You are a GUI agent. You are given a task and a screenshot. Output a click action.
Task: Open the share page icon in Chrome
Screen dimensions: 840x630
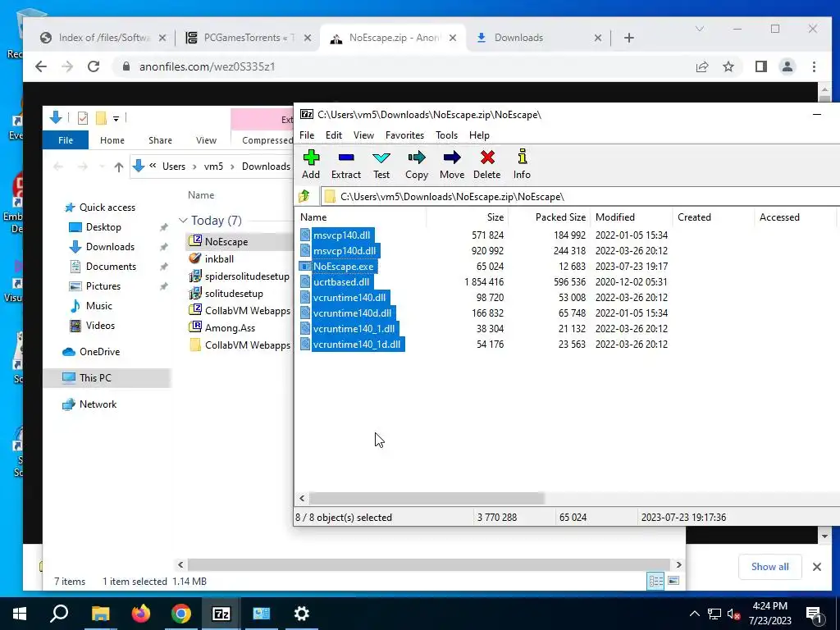pos(702,66)
